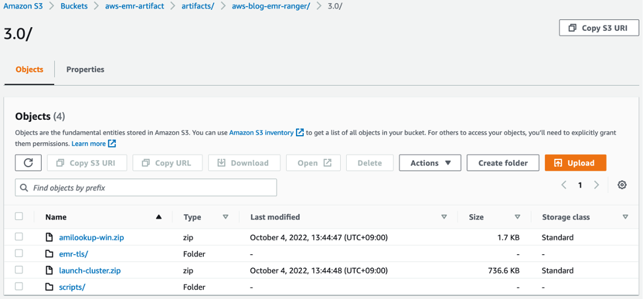Open the Amazon S3 inventory link
The height and width of the screenshot is (299, 644).
point(261,132)
